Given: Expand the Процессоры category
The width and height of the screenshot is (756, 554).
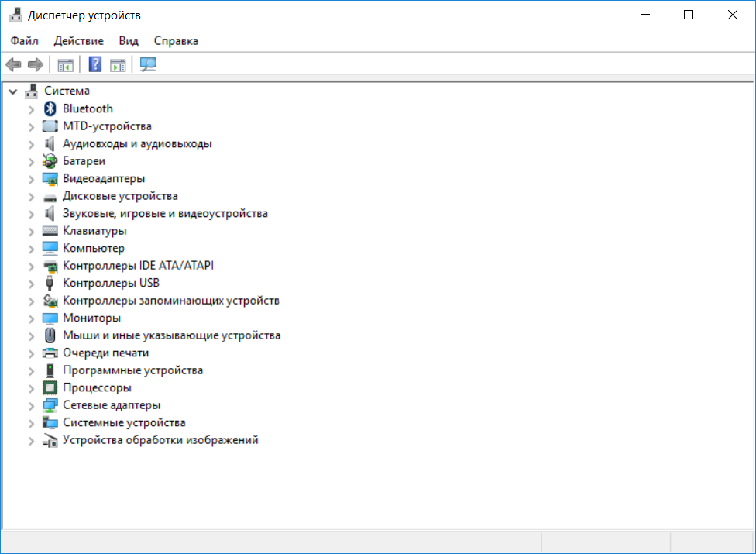Looking at the screenshot, I should (31, 389).
